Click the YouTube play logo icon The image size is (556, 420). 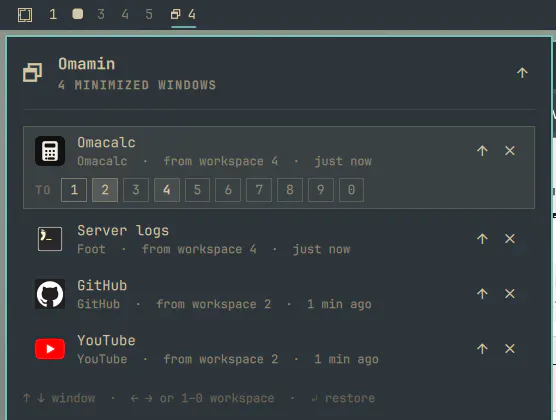[50, 349]
